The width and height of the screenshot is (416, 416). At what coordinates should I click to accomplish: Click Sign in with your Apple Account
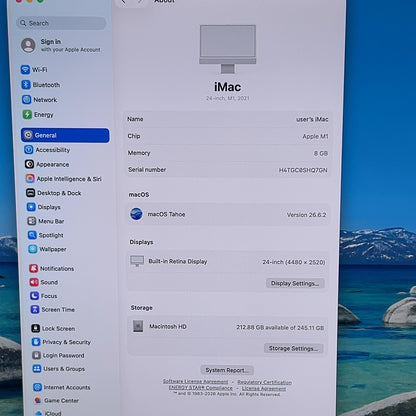click(x=61, y=45)
